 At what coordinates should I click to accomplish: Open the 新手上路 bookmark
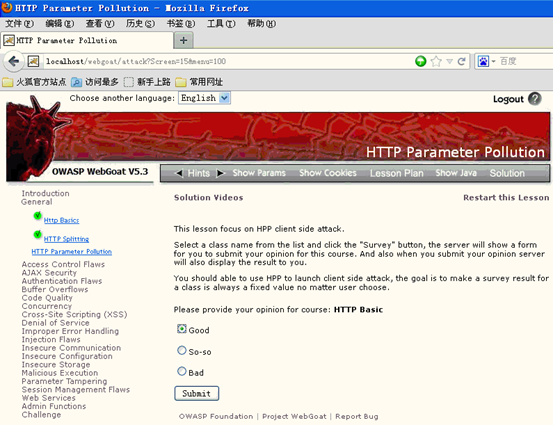coord(147,82)
